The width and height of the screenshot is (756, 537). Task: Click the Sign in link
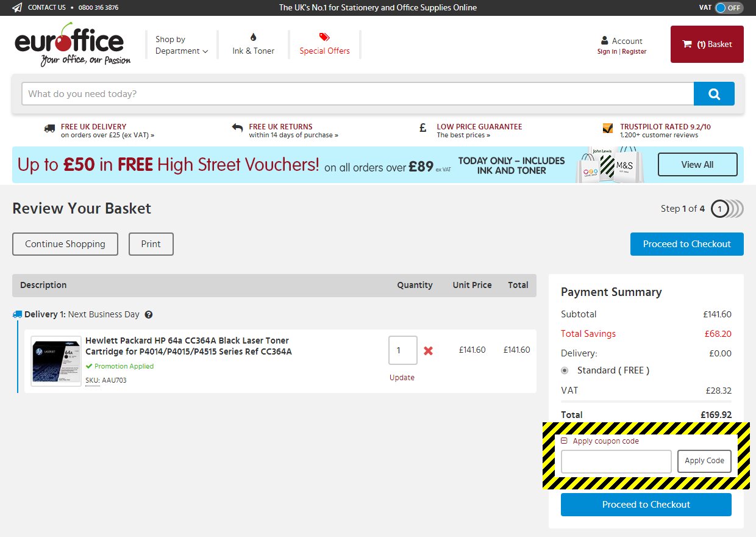tap(607, 52)
